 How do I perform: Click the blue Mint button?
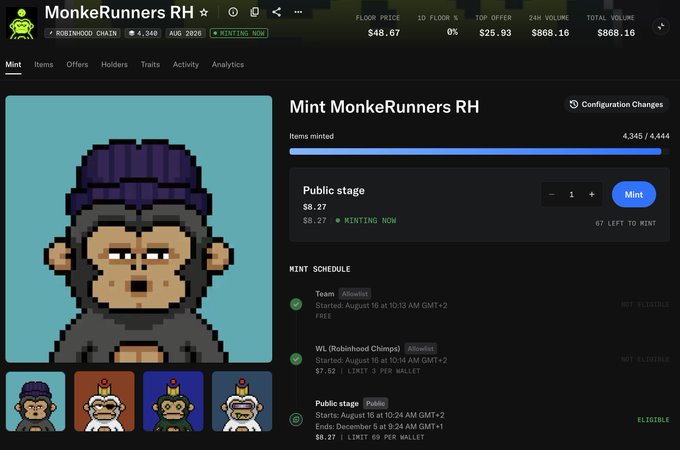(634, 194)
